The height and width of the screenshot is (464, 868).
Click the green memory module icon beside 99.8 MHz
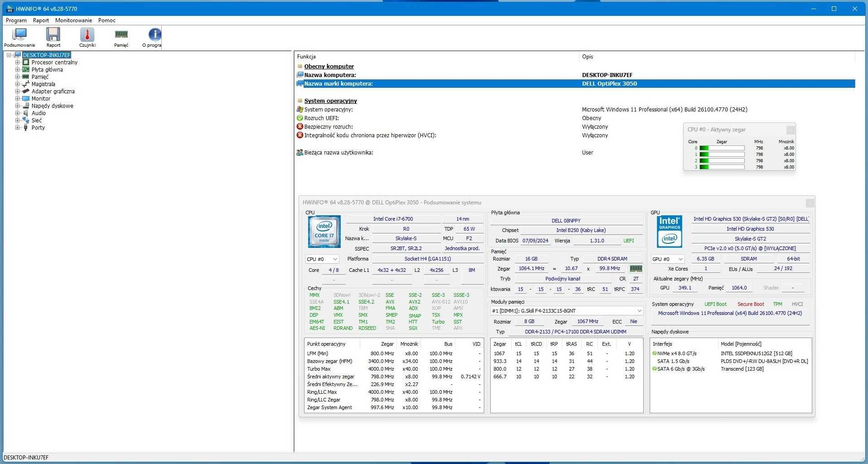coord(636,268)
